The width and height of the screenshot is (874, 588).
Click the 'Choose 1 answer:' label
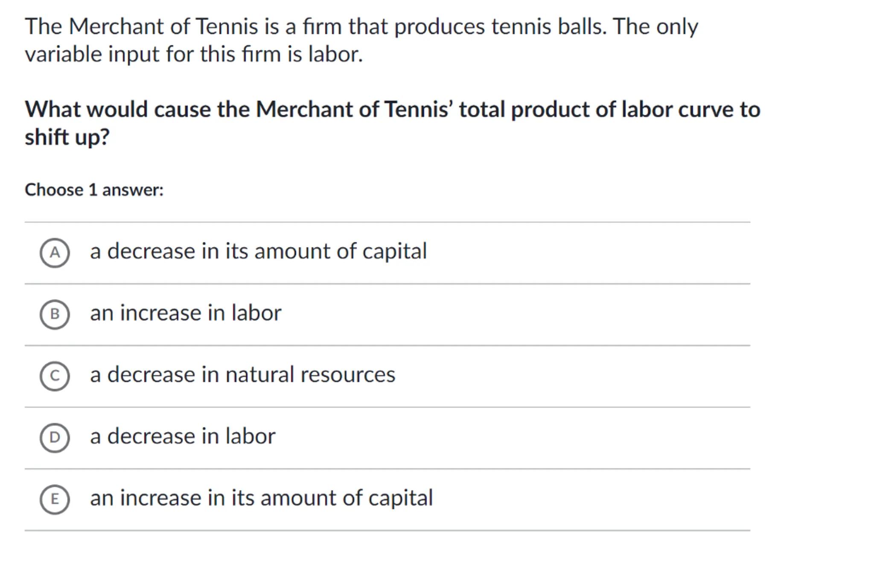click(94, 190)
